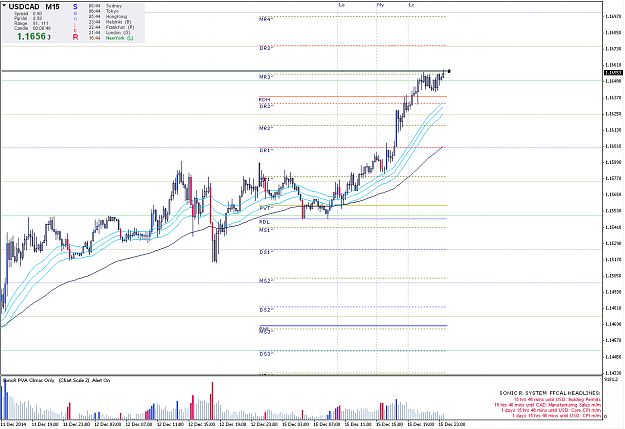Click the Sonic R vertical logo
The width and height of the screenshot is (625, 429).
pyautogui.click(x=75, y=22)
